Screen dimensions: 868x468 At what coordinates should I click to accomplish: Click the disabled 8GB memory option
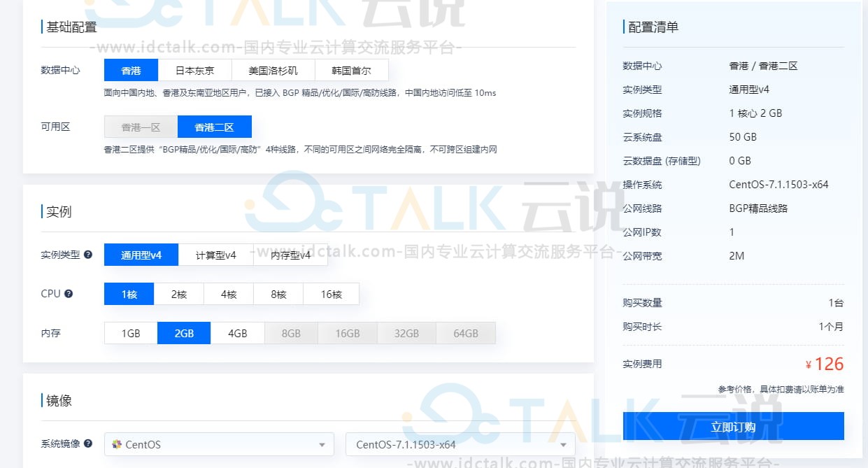click(x=291, y=333)
